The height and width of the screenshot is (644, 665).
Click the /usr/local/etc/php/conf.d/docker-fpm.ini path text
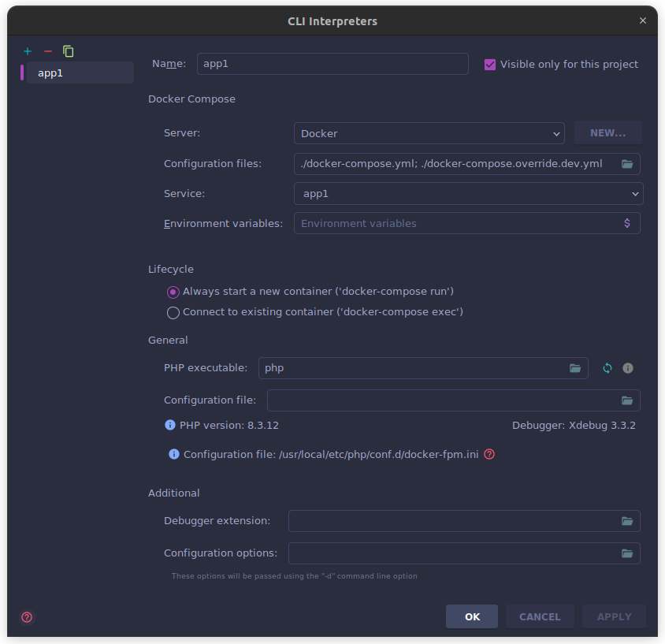(x=378, y=455)
